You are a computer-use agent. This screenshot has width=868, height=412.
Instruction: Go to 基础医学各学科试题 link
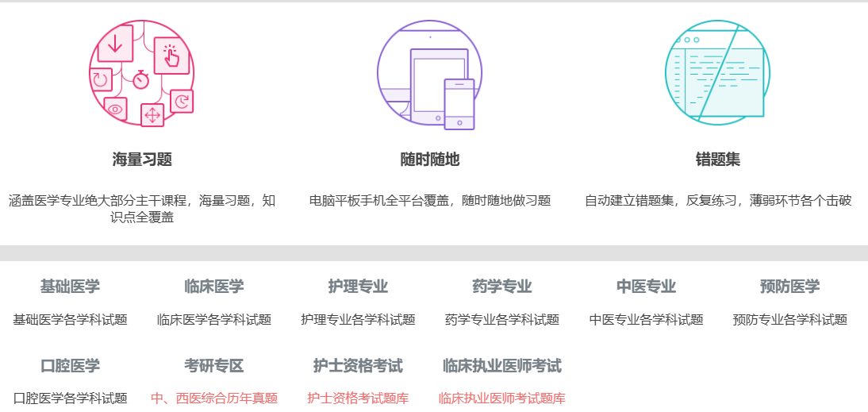(x=71, y=320)
